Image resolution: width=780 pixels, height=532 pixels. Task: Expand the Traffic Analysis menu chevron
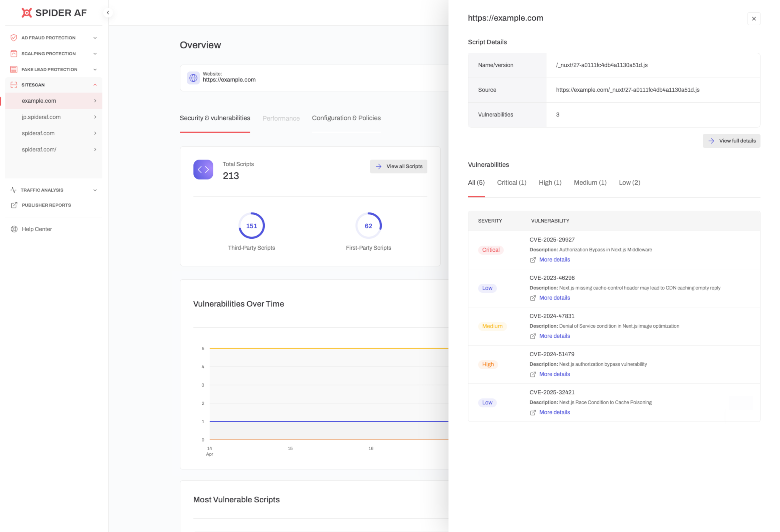coord(95,190)
